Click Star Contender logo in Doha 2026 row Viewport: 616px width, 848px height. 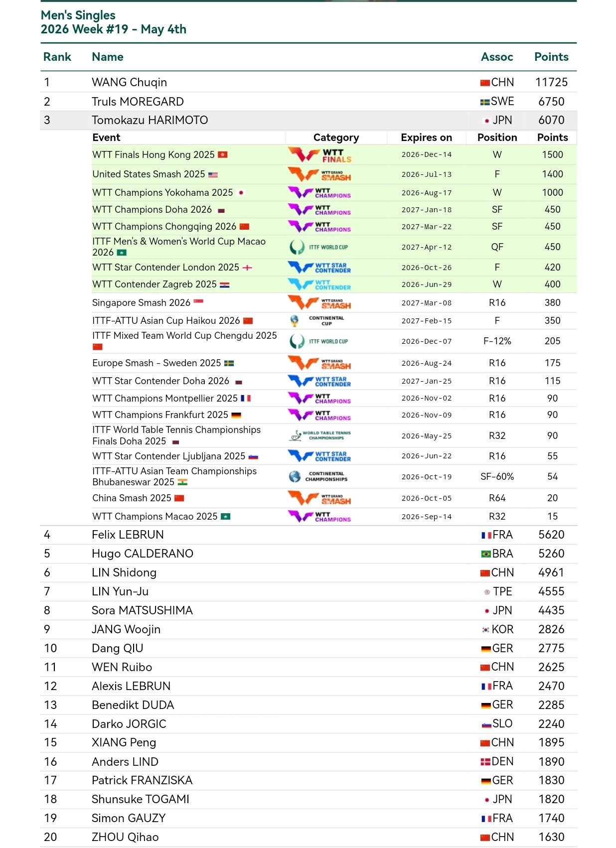click(x=319, y=381)
